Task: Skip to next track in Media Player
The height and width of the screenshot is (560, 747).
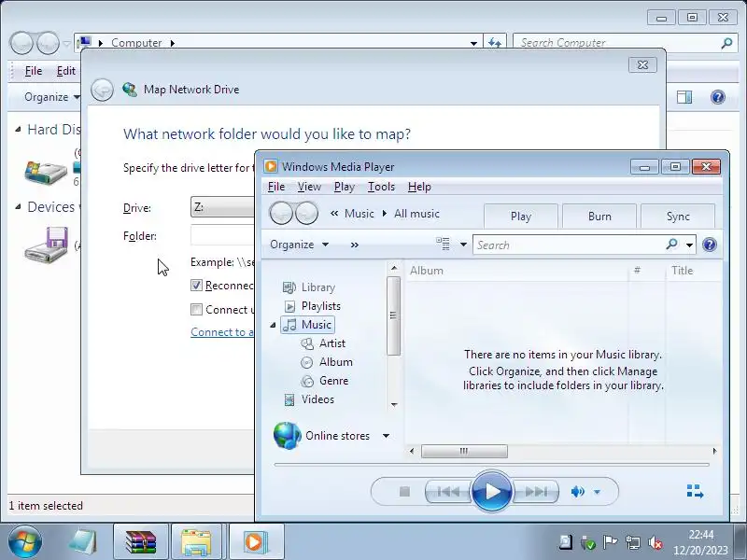Action: tap(536, 492)
